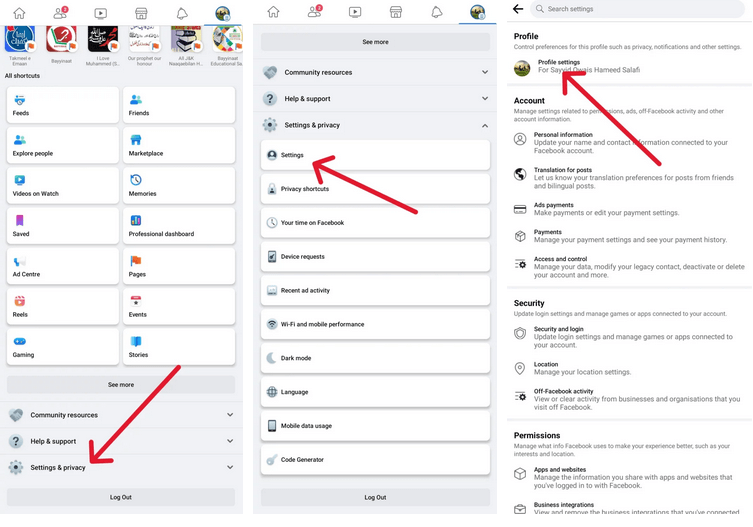The width and height of the screenshot is (753, 527).
Task: Open Translation for posts settings
Action: 629,178
